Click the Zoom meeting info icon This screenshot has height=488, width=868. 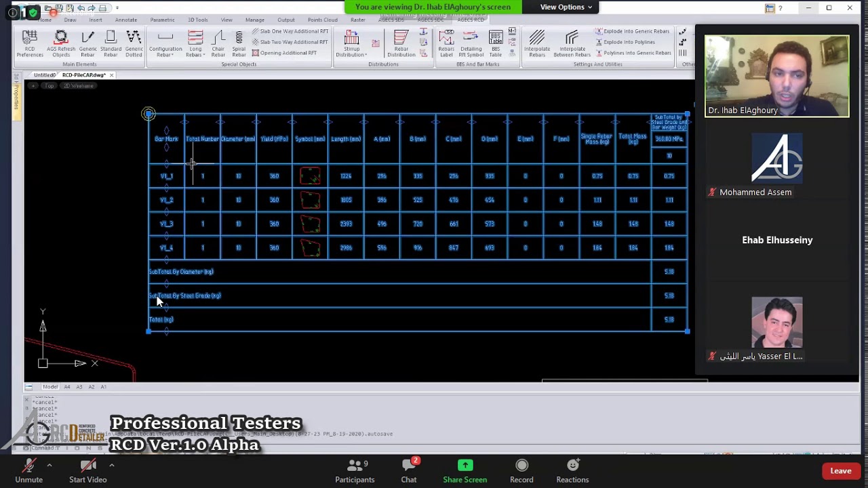(12, 13)
